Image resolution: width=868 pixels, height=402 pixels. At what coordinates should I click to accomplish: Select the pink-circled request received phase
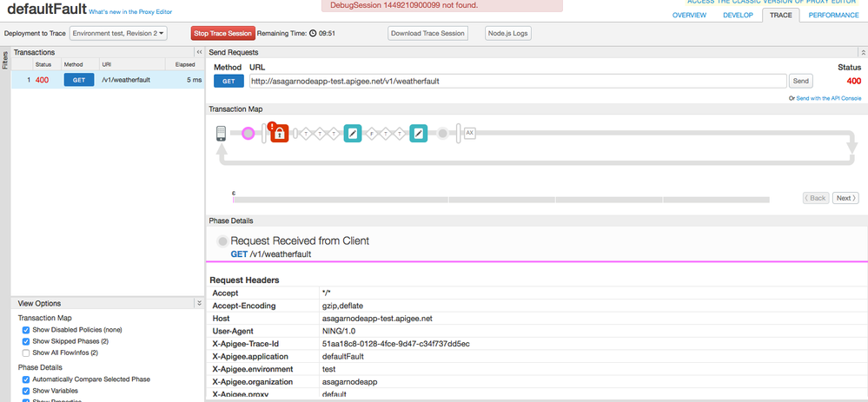click(248, 133)
